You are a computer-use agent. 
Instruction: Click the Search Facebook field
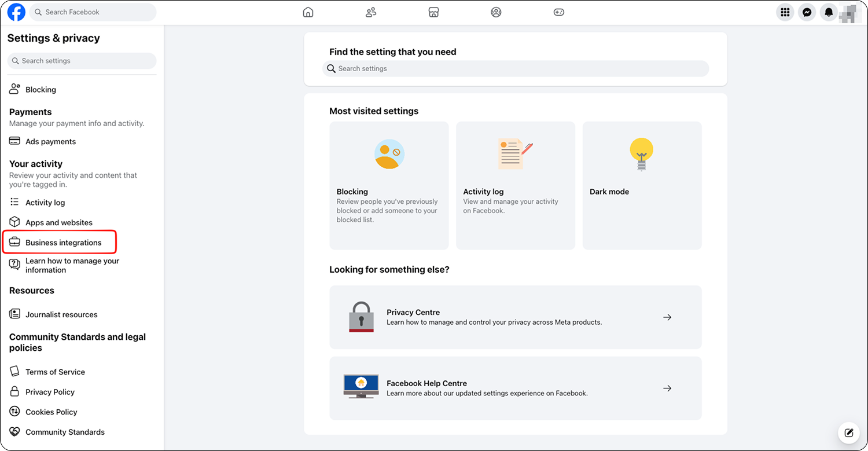tap(93, 12)
